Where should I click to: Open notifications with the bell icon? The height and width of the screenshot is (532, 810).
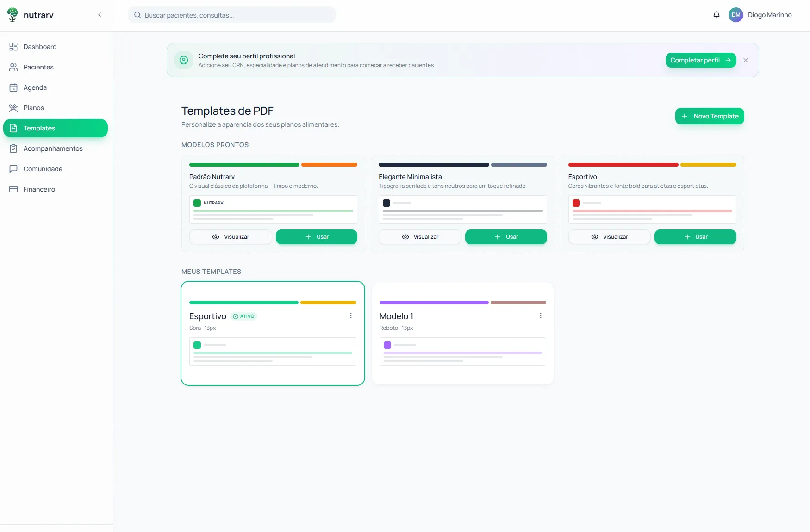click(717, 15)
